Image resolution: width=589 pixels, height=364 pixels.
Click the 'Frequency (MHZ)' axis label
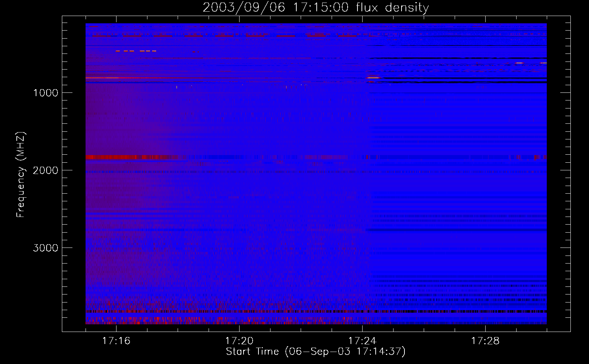tap(20, 175)
